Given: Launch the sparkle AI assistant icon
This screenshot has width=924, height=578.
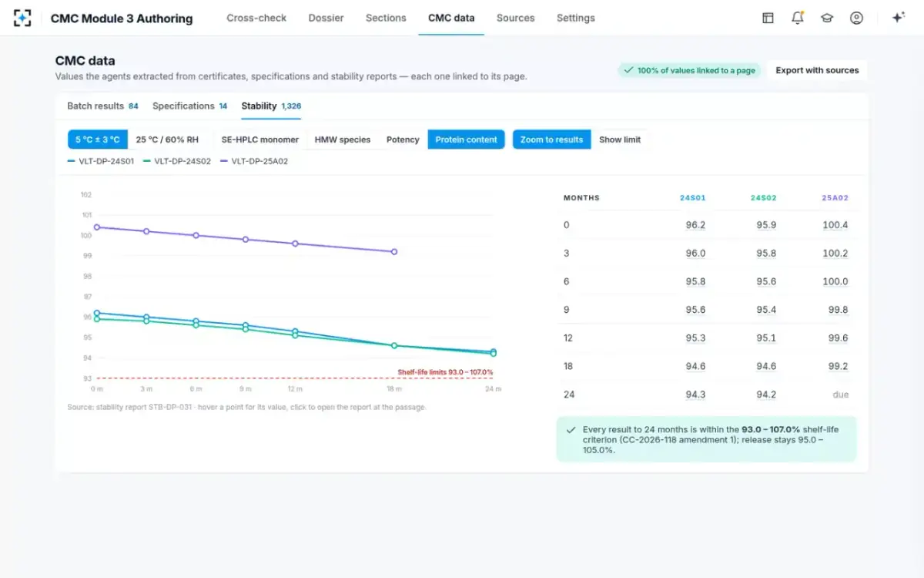Looking at the screenshot, I should pyautogui.click(x=898, y=18).
